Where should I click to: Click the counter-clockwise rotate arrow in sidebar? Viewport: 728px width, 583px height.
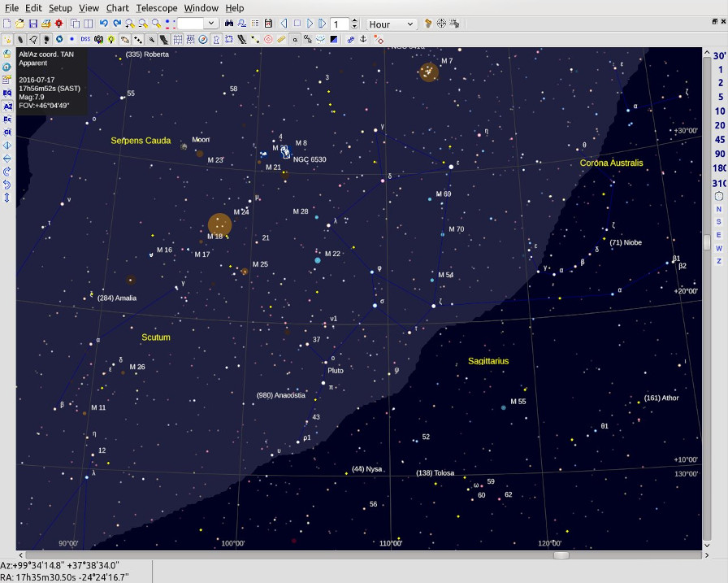click(7, 185)
